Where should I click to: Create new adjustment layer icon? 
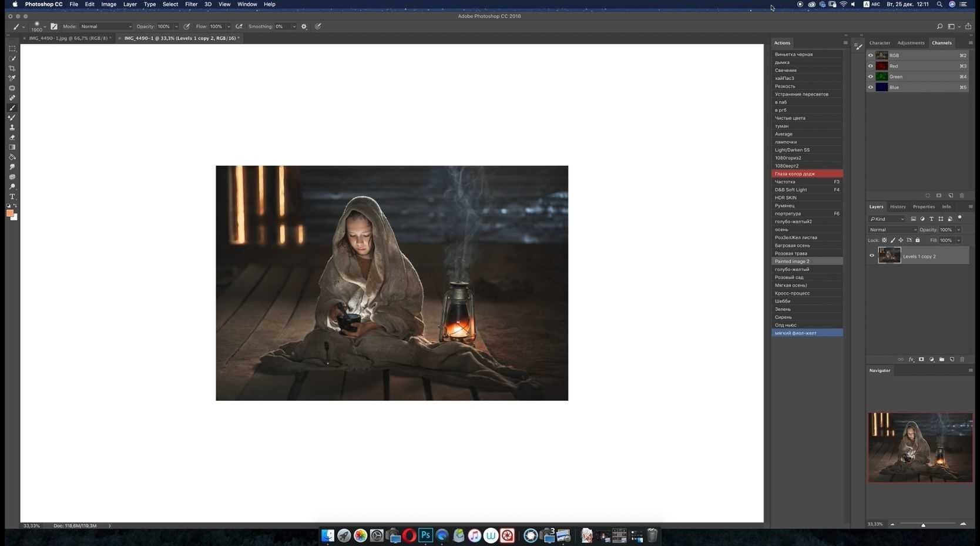click(x=931, y=360)
